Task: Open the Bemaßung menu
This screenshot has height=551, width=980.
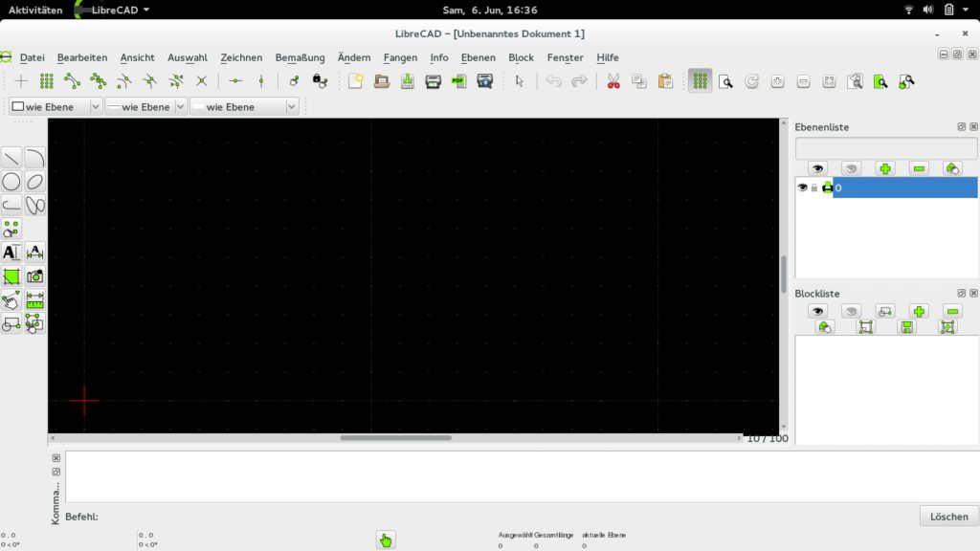Action: [x=300, y=57]
